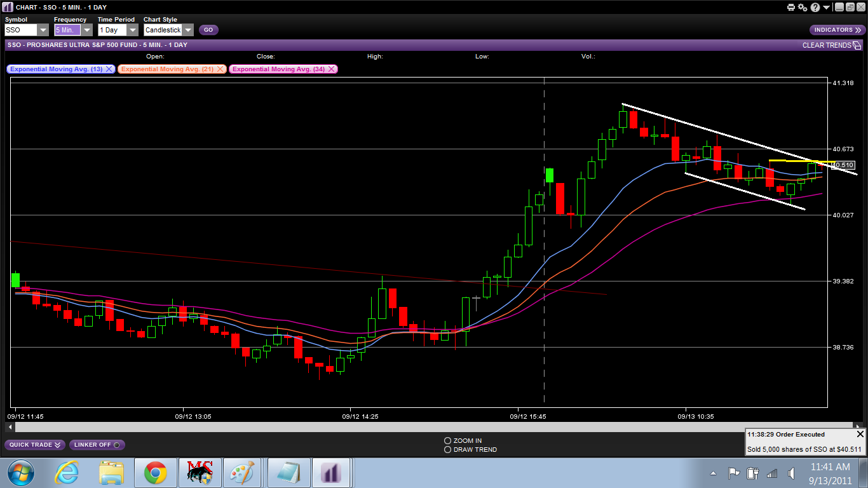Close the Order Executed notification
The image size is (868, 488).
tap(860, 434)
